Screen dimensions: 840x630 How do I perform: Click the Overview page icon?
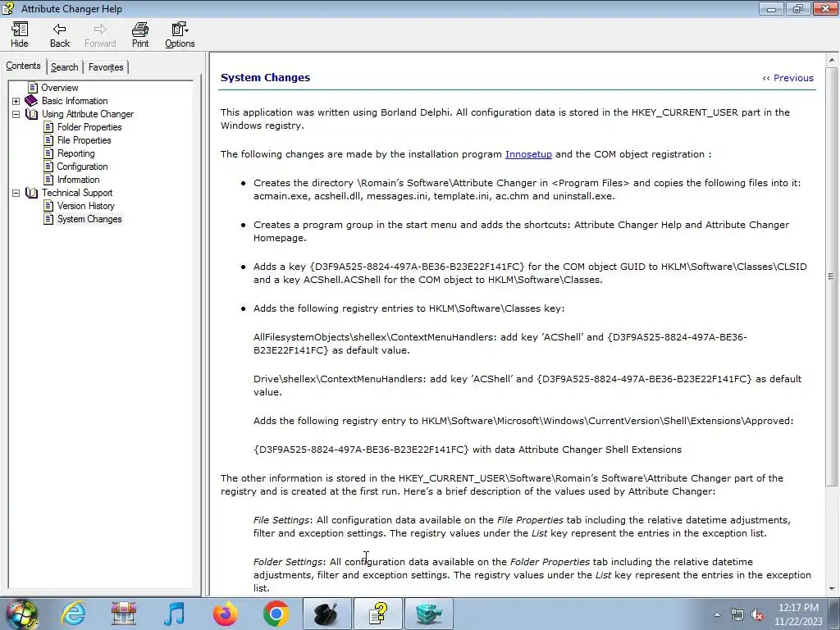pos(33,87)
